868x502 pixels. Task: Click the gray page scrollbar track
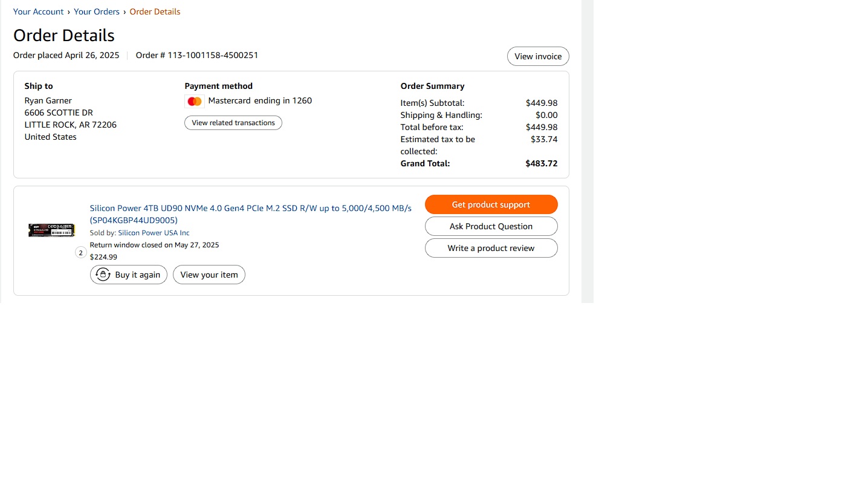[588, 151]
